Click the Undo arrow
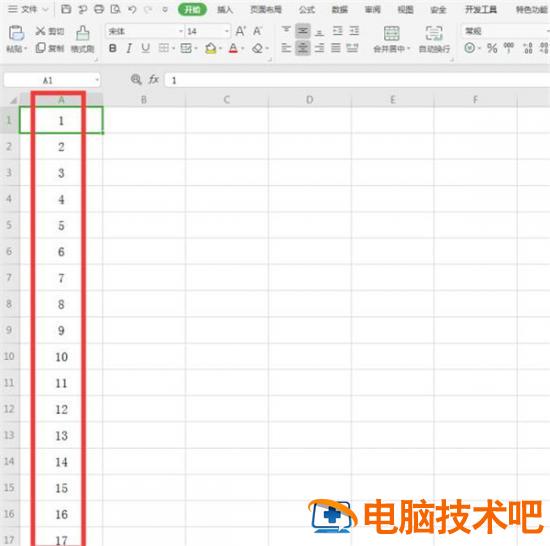 coord(132,9)
